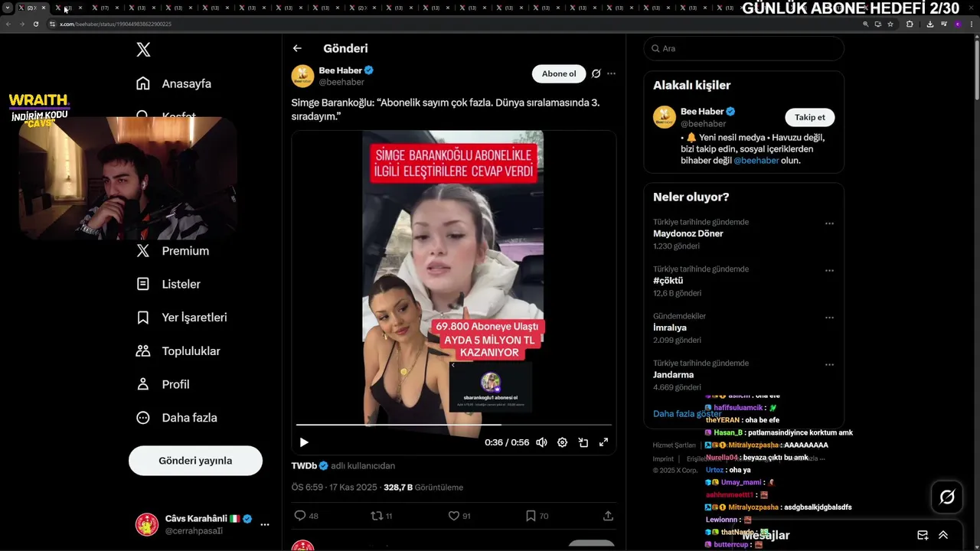Open Listeler from the sidebar
The height and width of the screenshot is (551, 980).
tap(168, 284)
